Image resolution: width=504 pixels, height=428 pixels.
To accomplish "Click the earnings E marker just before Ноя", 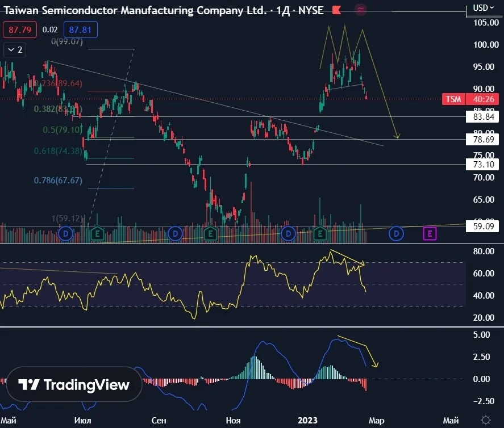I will pos(210,234).
